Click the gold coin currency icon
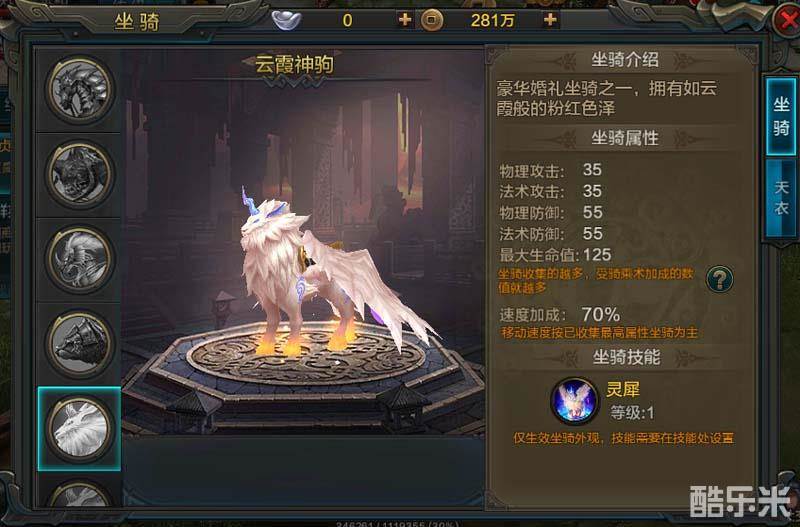This screenshot has width=800, height=527. click(x=432, y=20)
